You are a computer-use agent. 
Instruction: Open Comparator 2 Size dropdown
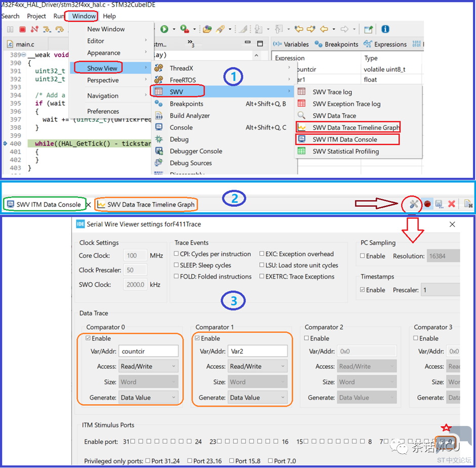click(x=367, y=382)
